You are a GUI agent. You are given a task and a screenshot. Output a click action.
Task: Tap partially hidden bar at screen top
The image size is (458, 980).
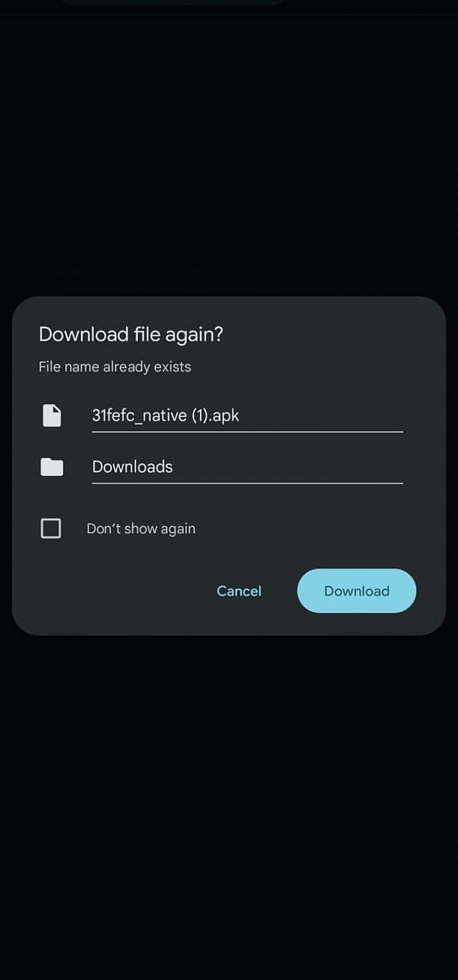[x=174, y=2]
